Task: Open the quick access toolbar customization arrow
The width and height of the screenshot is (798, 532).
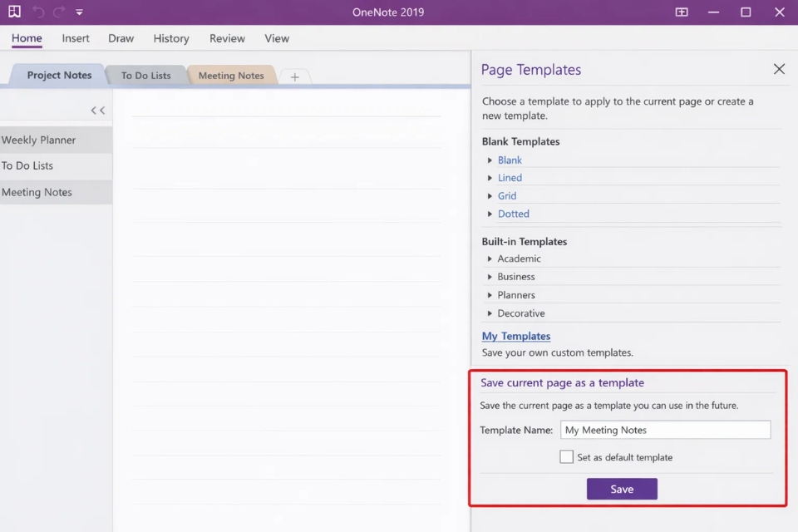Action: point(79,12)
